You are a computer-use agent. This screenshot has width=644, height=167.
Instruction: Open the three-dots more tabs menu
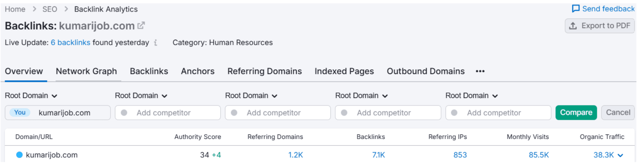click(x=480, y=71)
